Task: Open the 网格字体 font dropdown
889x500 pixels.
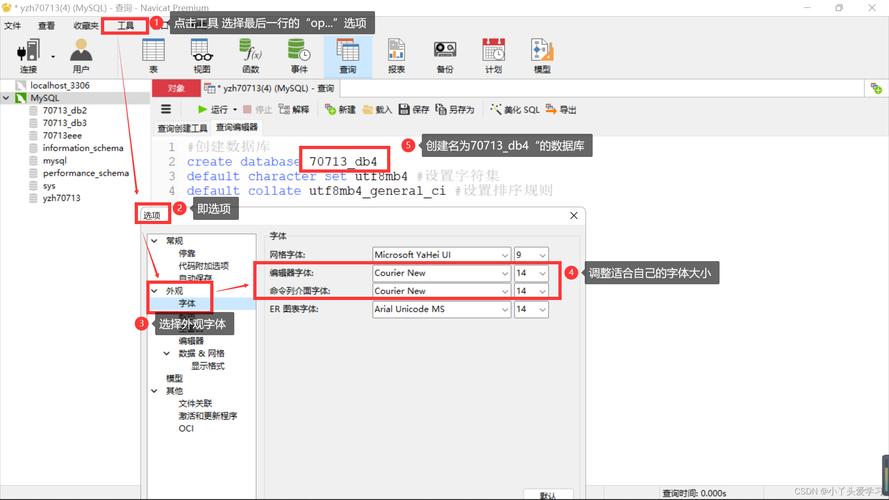Action: click(x=441, y=255)
